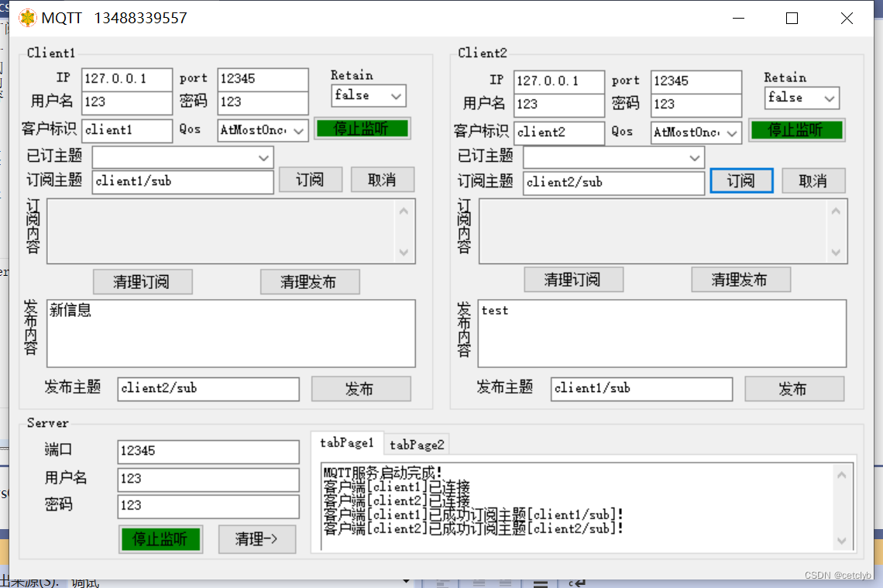Image resolution: width=883 pixels, height=588 pixels.
Task: Focus Client1 订阅主题 field client1/sub
Action: [x=183, y=181]
